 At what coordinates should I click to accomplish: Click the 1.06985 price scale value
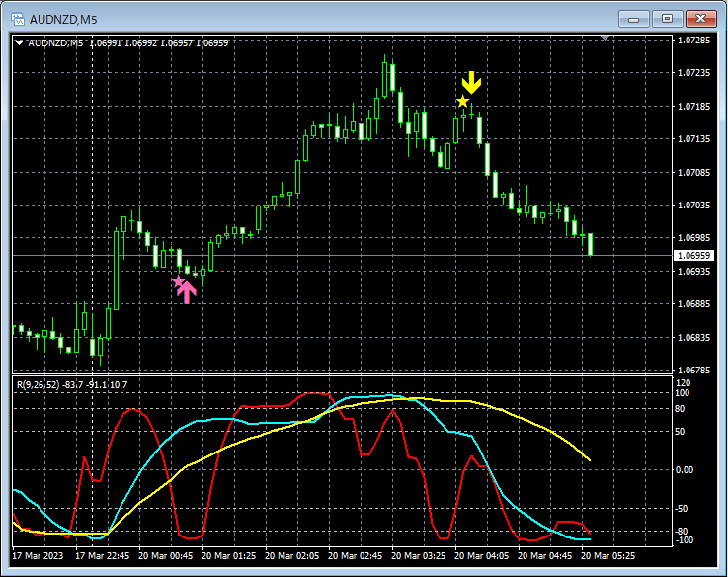click(x=693, y=238)
